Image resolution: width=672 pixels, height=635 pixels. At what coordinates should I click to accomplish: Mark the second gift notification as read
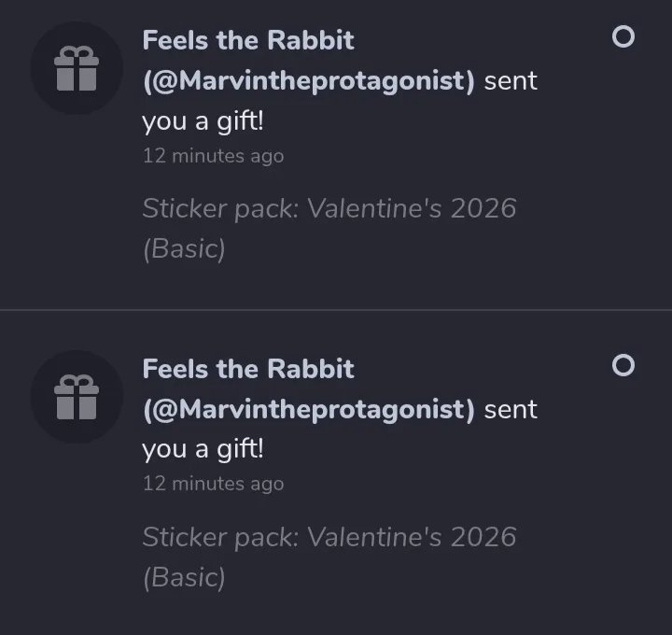(x=623, y=365)
